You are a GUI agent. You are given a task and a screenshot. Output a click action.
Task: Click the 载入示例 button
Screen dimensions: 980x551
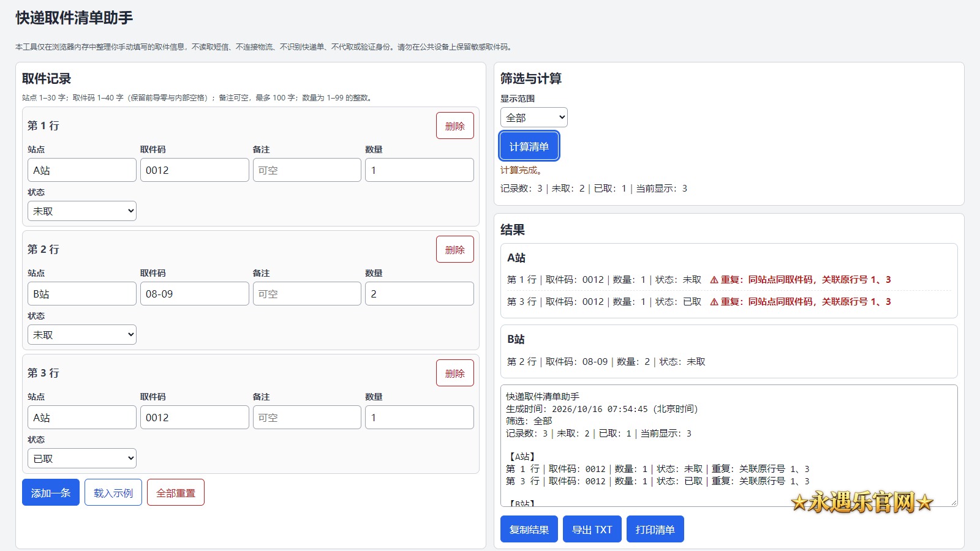tap(113, 493)
